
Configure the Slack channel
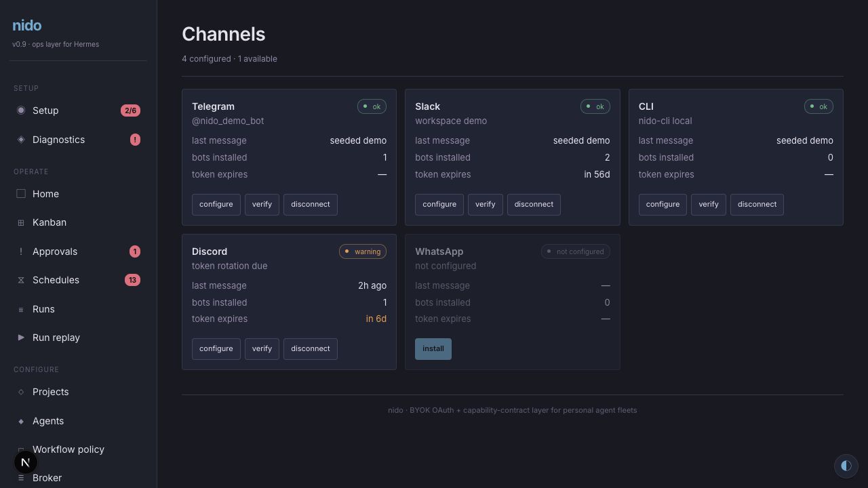[439, 204]
